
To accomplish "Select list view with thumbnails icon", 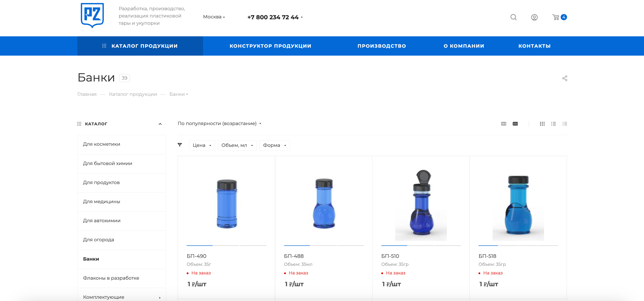I will click(553, 124).
